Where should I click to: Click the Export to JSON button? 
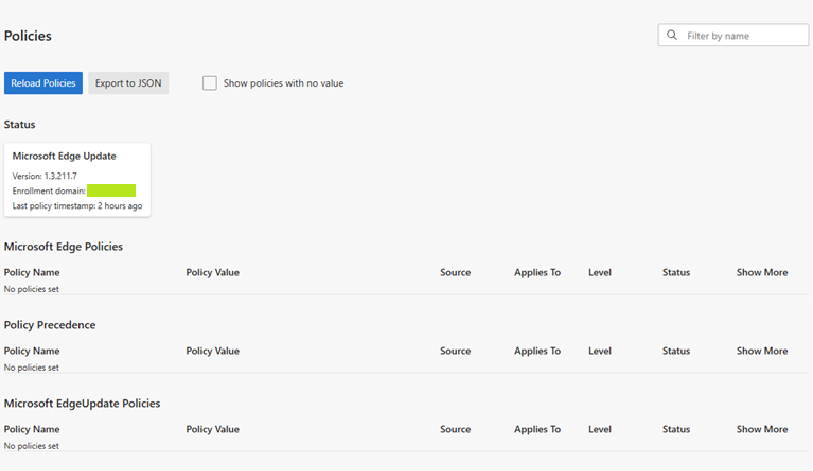coord(128,83)
